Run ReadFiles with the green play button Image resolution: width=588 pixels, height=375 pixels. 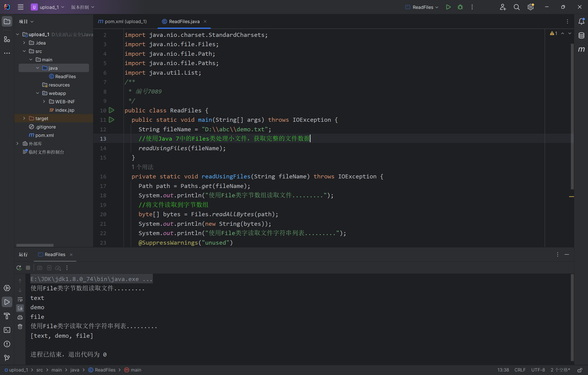[448, 7]
